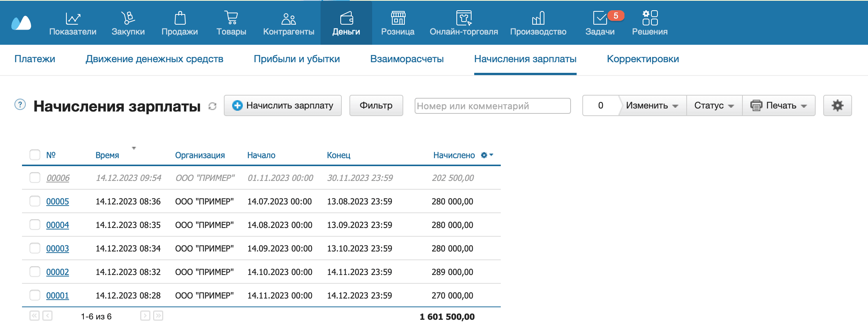Click amount 270 000,00 in row 00001
This screenshot has width=868, height=330.
point(453,295)
